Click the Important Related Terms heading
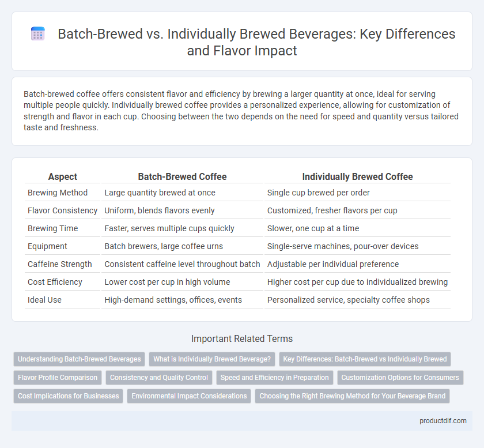 pos(242,339)
